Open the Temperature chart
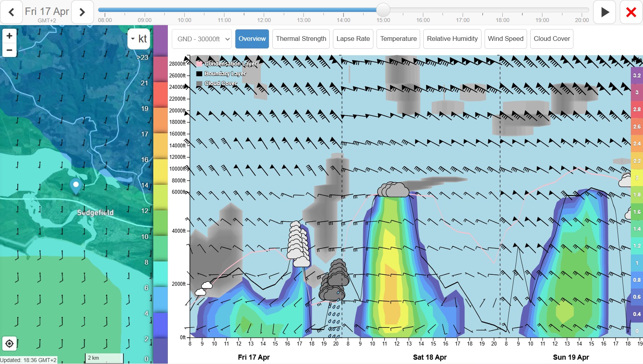Screen dimensions: 643x364 pyautogui.click(x=398, y=39)
